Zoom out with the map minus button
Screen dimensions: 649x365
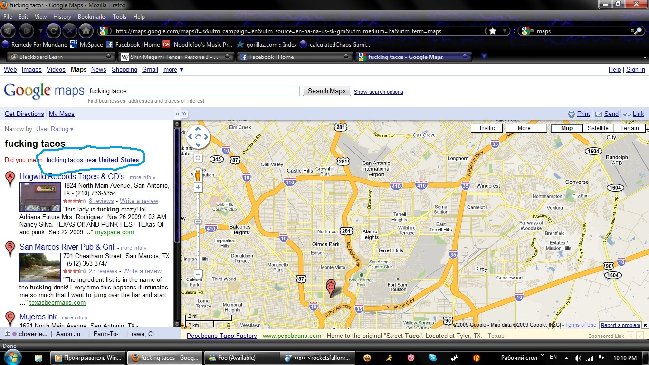click(x=198, y=274)
